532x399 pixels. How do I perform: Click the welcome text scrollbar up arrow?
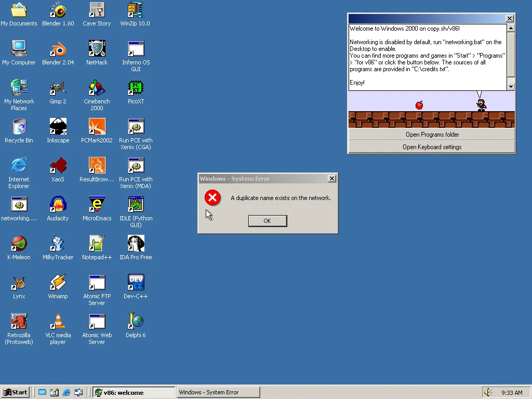point(511,28)
